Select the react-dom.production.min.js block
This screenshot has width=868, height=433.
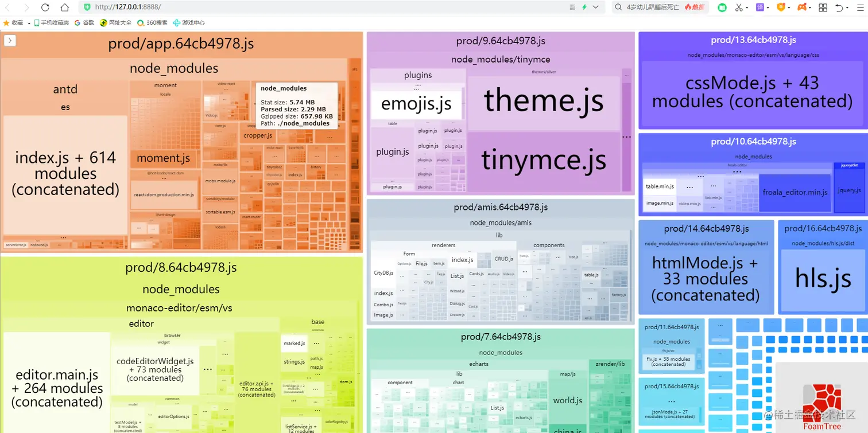coord(165,195)
